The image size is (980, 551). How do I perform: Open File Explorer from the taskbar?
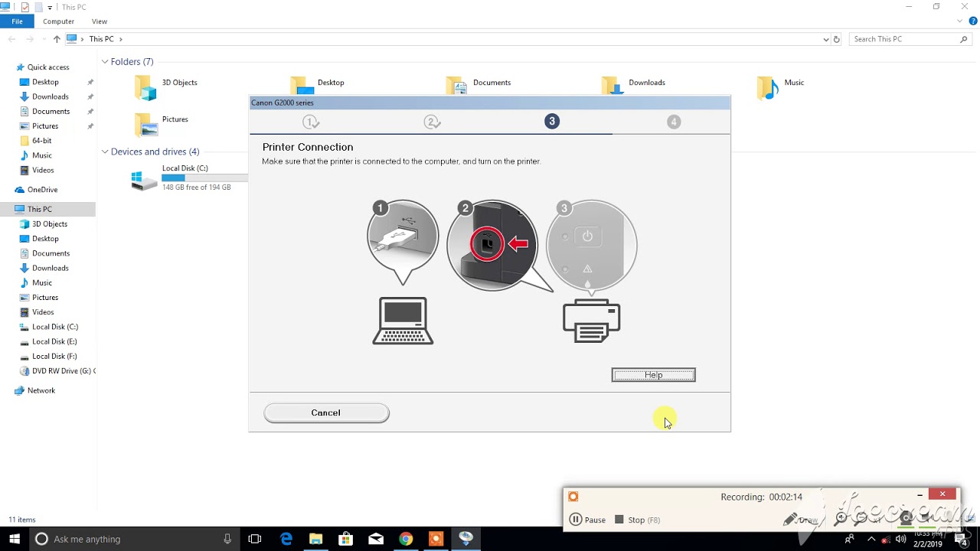coord(315,539)
